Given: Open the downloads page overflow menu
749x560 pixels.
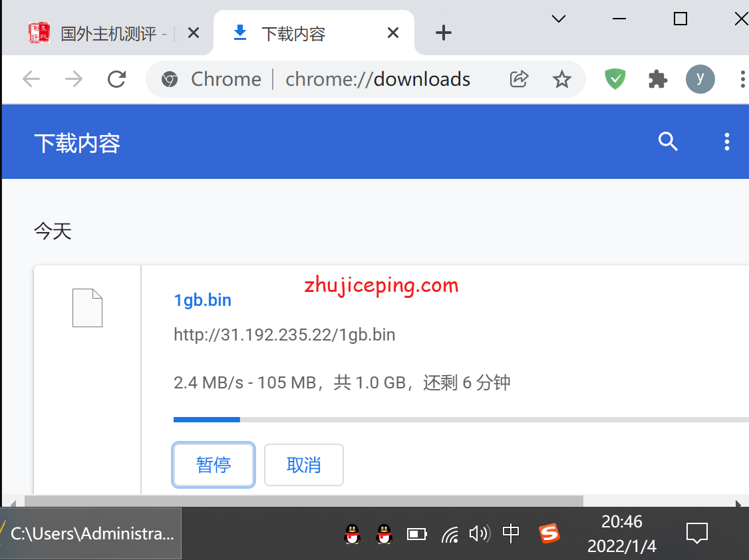Looking at the screenshot, I should tap(726, 142).
